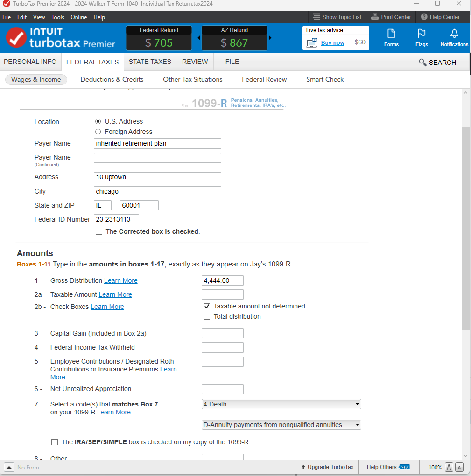This screenshot has width=471, height=476.
Task: Open the D-Annuity payments code dropdown
Action: [281, 425]
